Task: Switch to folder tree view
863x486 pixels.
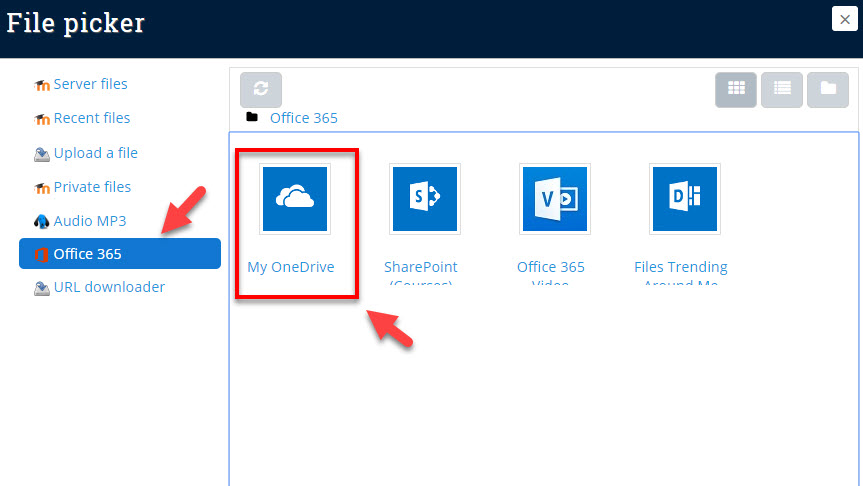Action: (x=828, y=89)
